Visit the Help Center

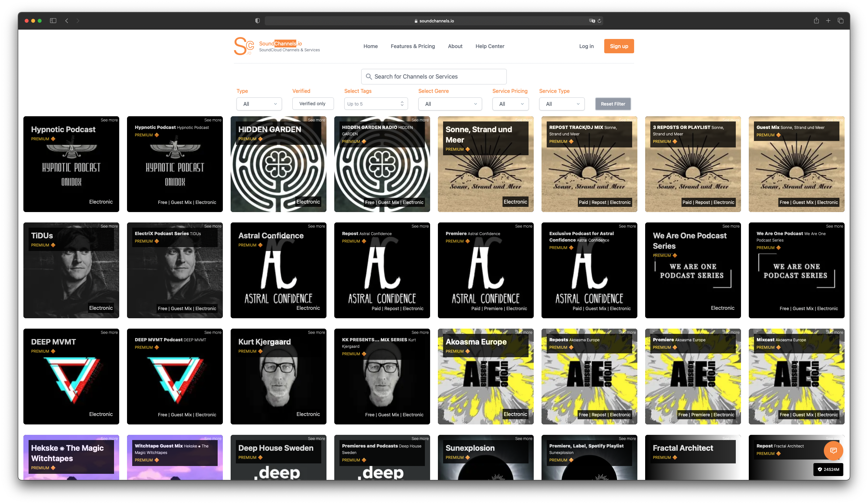(x=490, y=46)
